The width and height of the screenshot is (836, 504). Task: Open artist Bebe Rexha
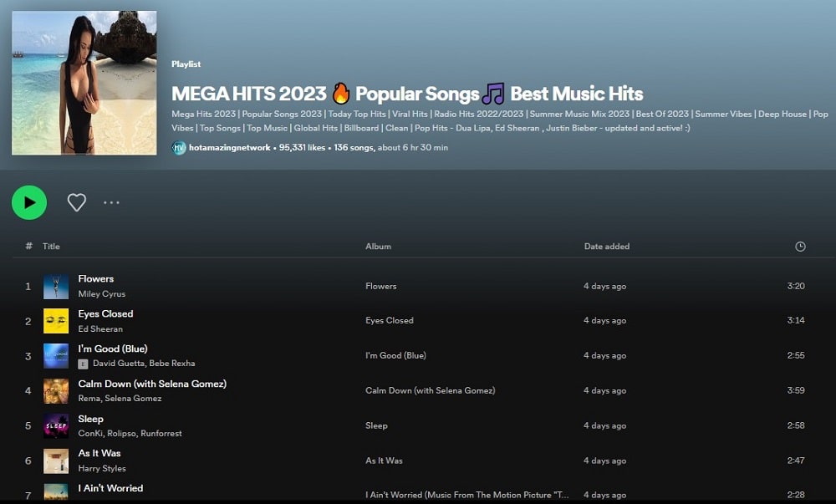pyautogui.click(x=172, y=364)
